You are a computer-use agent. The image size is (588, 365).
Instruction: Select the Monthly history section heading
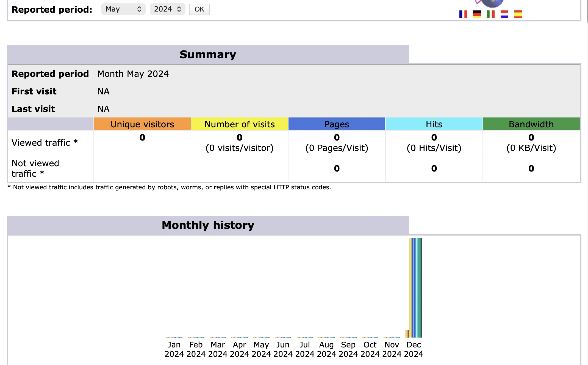208,225
